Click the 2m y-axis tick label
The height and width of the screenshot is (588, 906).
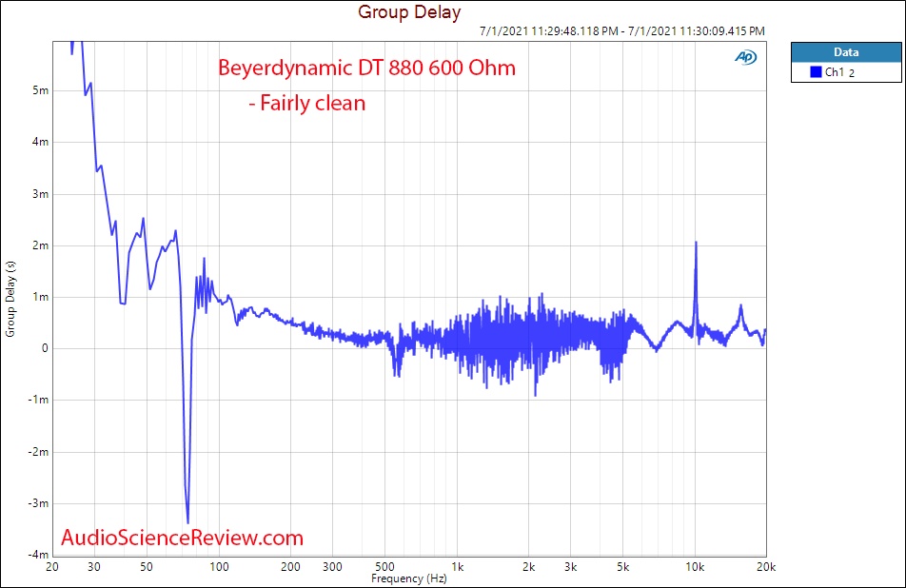[x=40, y=245]
